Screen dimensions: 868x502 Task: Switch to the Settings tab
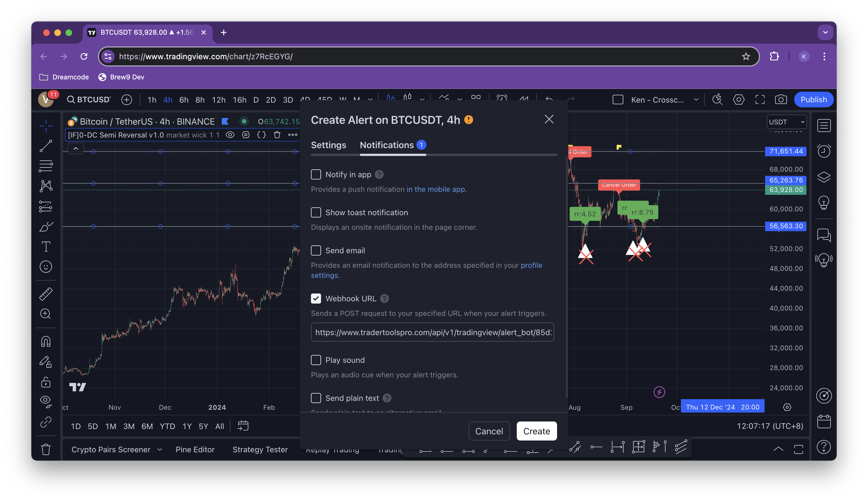click(328, 145)
